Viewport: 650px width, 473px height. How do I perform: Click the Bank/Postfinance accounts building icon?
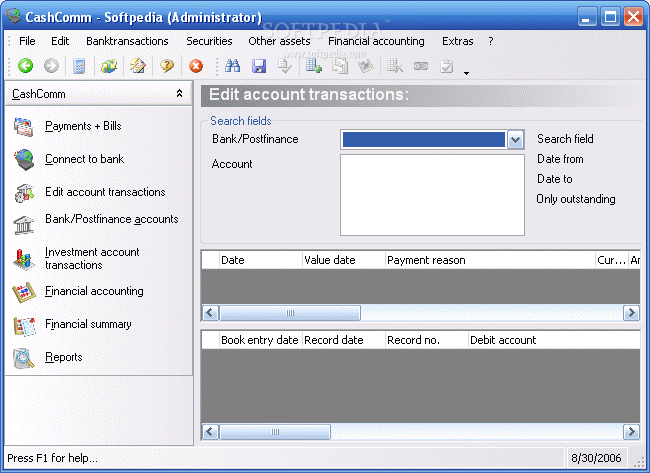pos(24,225)
